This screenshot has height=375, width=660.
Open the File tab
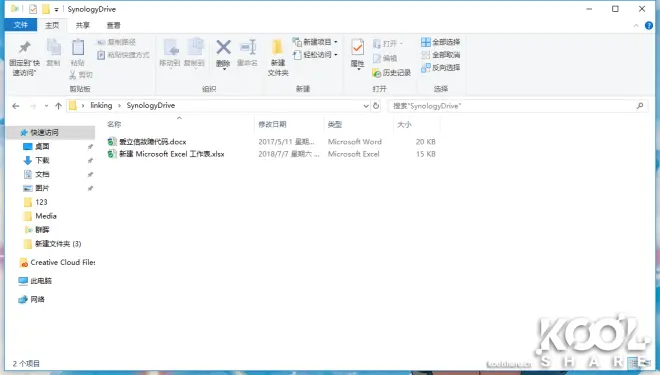pos(21,25)
